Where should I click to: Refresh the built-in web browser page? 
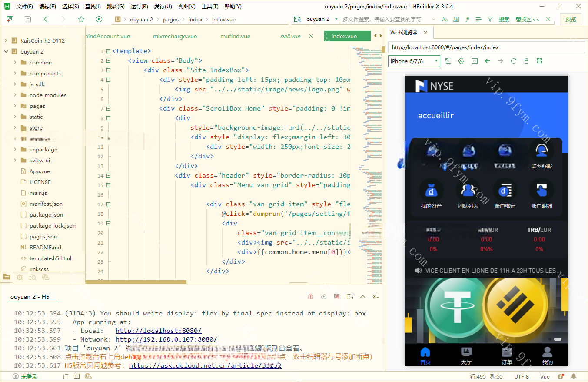(x=513, y=61)
